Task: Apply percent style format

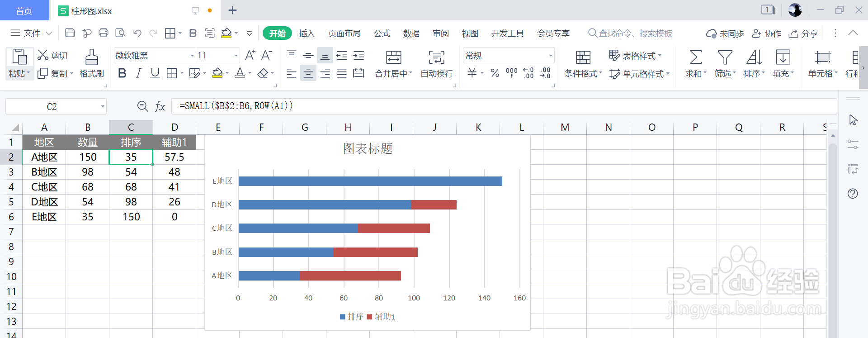Action: [495, 73]
